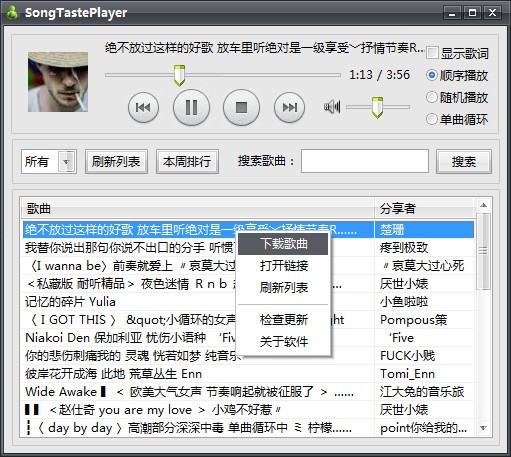
Task: Skip to the next track
Action: point(289,107)
